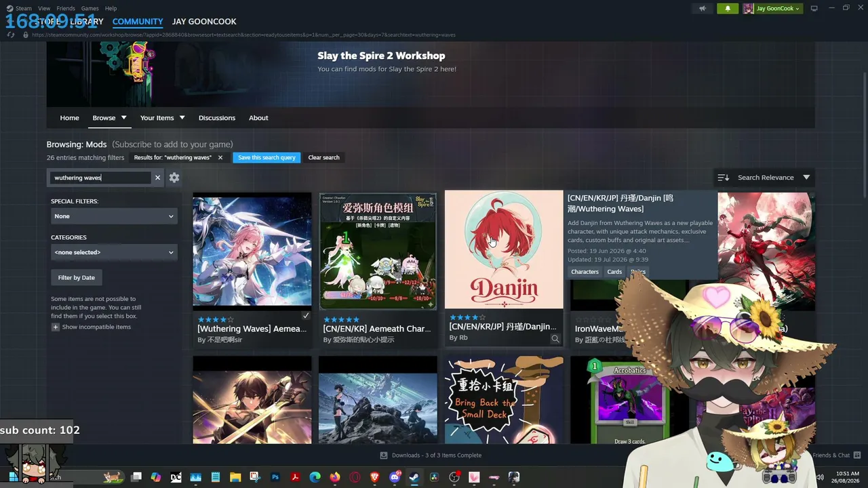
Task: Toggle the subscribed checkmark on Aemeath mod
Action: click(306, 316)
